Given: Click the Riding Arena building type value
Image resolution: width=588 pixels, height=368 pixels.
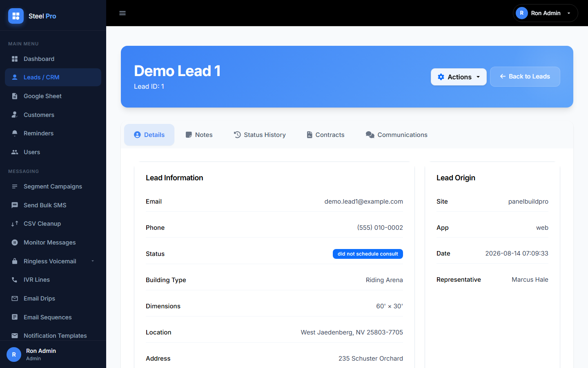Looking at the screenshot, I should pos(384,280).
